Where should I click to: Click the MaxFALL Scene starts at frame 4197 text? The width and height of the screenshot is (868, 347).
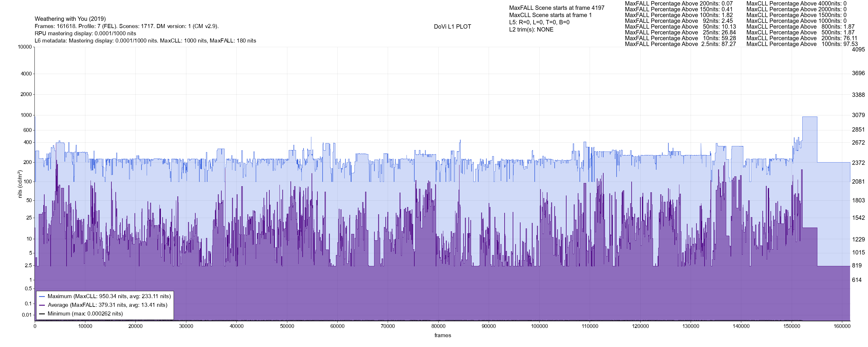[x=556, y=8]
